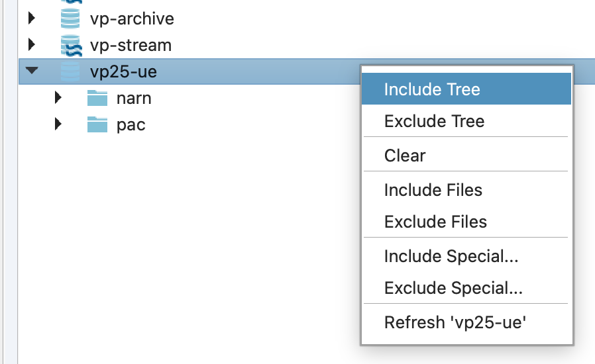
Task: Refresh 'vp25-ue' from context menu
Action: [x=455, y=322]
